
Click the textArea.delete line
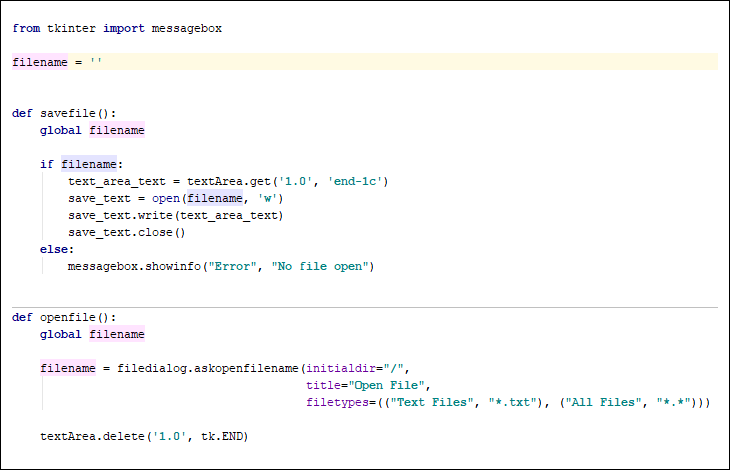[x=144, y=436]
